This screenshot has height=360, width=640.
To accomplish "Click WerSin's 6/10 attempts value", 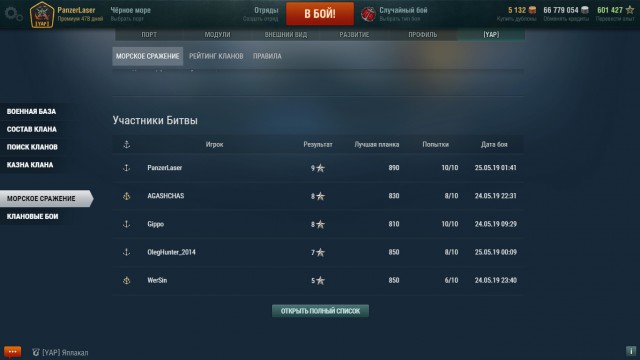I will (451, 280).
